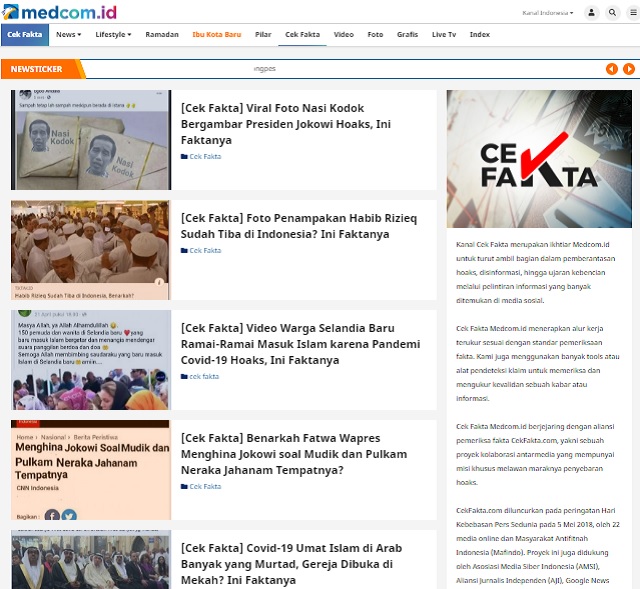Viewport: 640px width, 589px height.
Task: Open the Nasi Kodok Jokowi article headline
Action: (272, 124)
